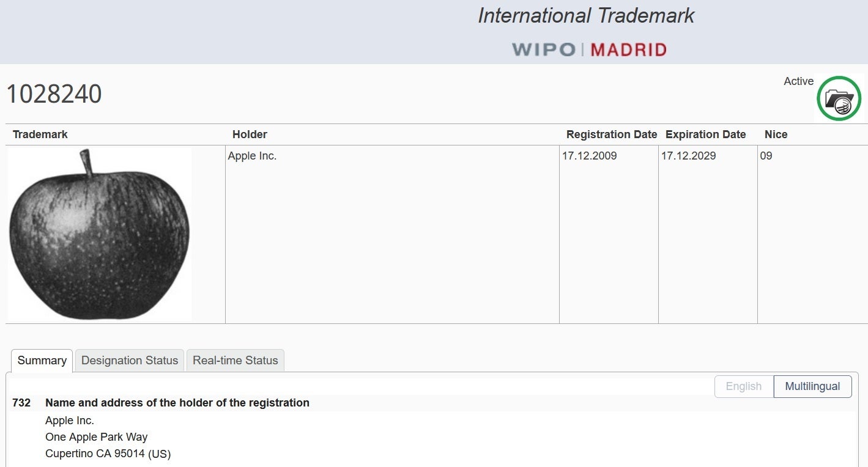The height and width of the screenshot is (467, 868).
Task: Click the Trademark column header
Action: pyautogui.click(x=40, y=134)
